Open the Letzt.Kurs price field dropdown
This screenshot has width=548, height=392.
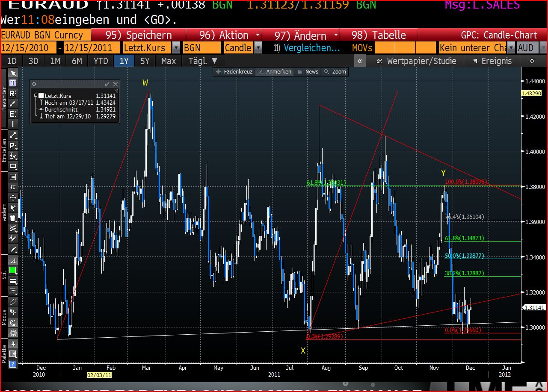point(176,47)
